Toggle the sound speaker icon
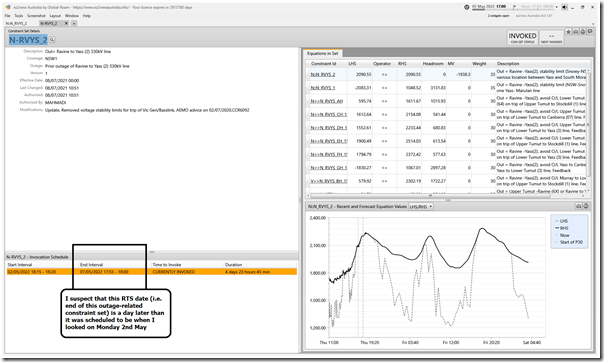The width and height of the screenshot is (604, 362). coord(564,7)
